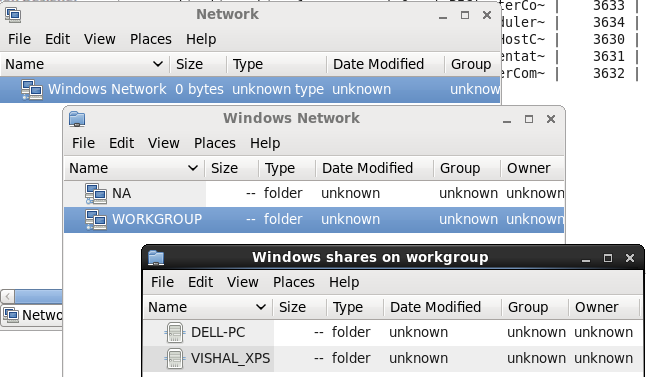Click the Windows Network row icon
Viewport: 646px width, 377px height.
pyautogui.click(x=32, y=90)
